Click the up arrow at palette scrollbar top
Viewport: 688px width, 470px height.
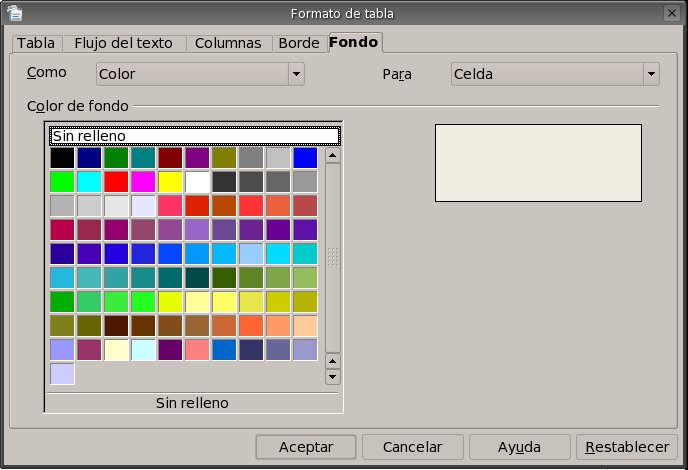pos(333,156)
